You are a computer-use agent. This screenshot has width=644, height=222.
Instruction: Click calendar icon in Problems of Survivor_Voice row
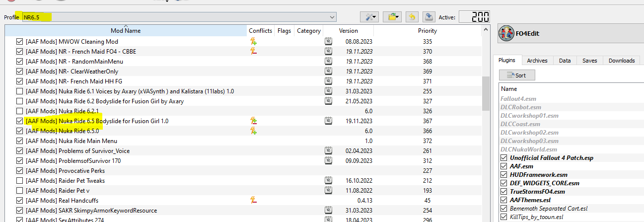pyautogui.click(x=328, y=150)
